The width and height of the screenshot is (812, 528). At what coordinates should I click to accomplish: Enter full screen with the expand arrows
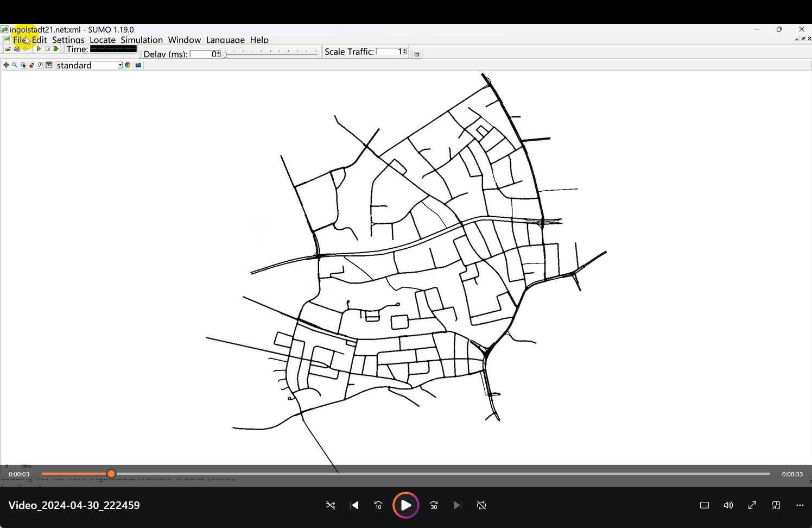coord(752,505)
